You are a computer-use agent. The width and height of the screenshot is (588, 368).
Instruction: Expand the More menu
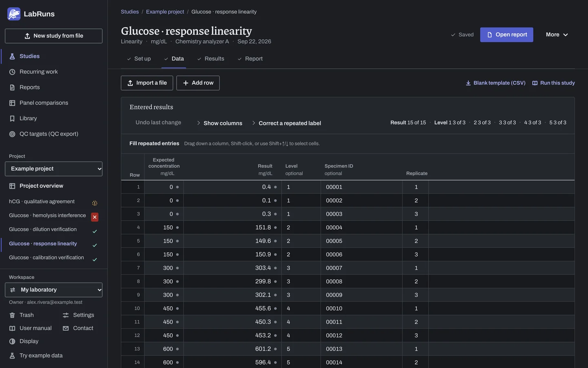coord(557,35)
